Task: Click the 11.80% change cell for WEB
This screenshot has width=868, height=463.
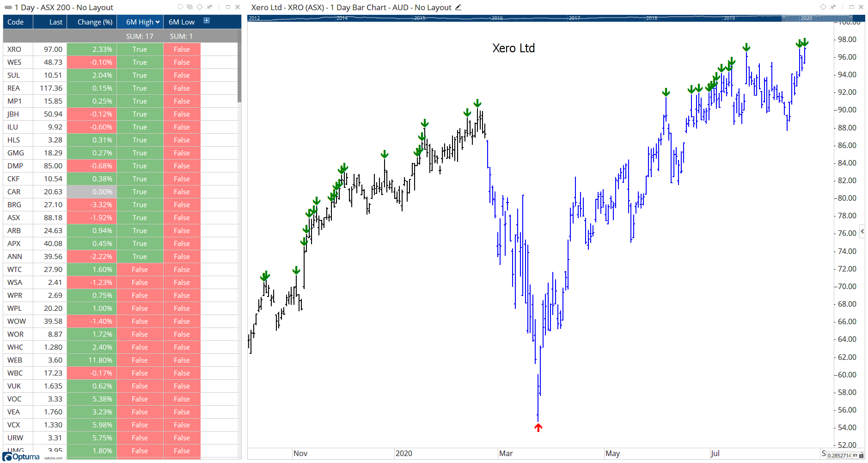Action: click(x=92, y=360)
